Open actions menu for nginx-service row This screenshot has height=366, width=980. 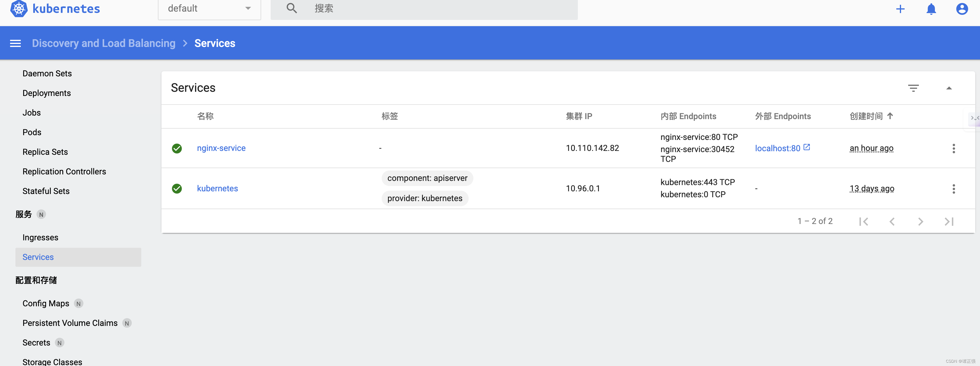953,149
